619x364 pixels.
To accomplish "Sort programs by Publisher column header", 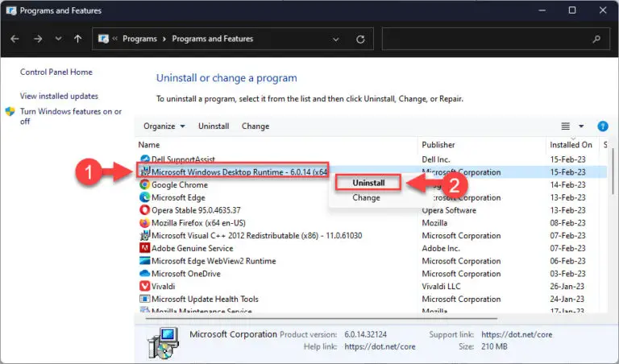I will point(438,145).
